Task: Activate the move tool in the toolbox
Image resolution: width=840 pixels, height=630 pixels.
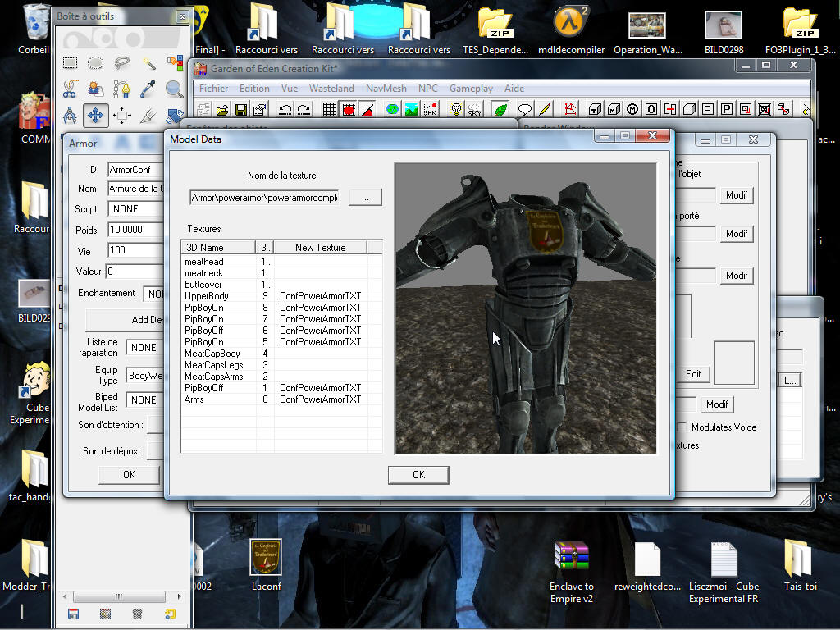Action: point(96,115)
